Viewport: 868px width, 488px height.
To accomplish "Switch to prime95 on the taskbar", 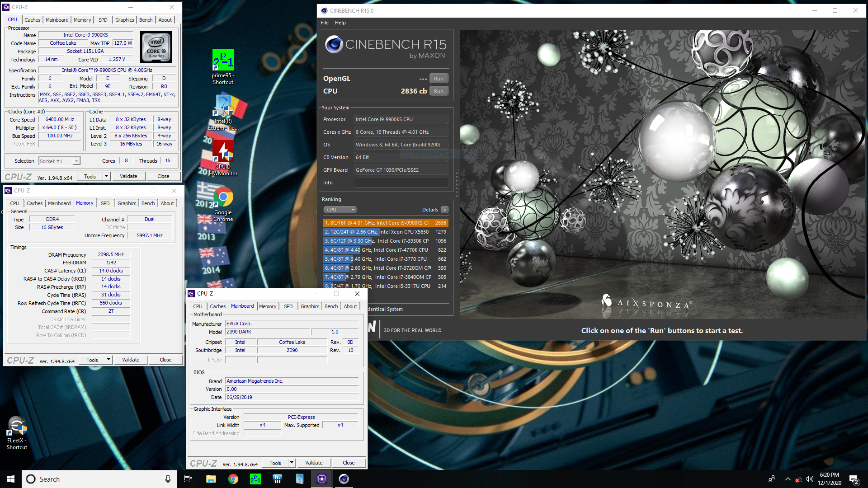I will pos(255,479).
